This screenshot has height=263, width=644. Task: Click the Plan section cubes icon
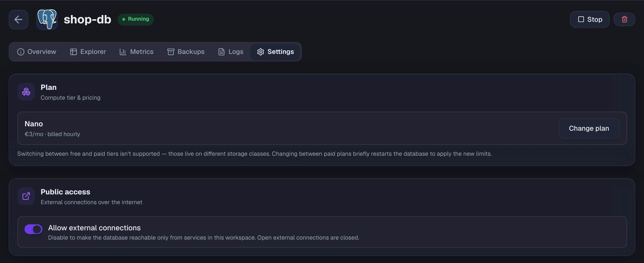coord(26,92)
